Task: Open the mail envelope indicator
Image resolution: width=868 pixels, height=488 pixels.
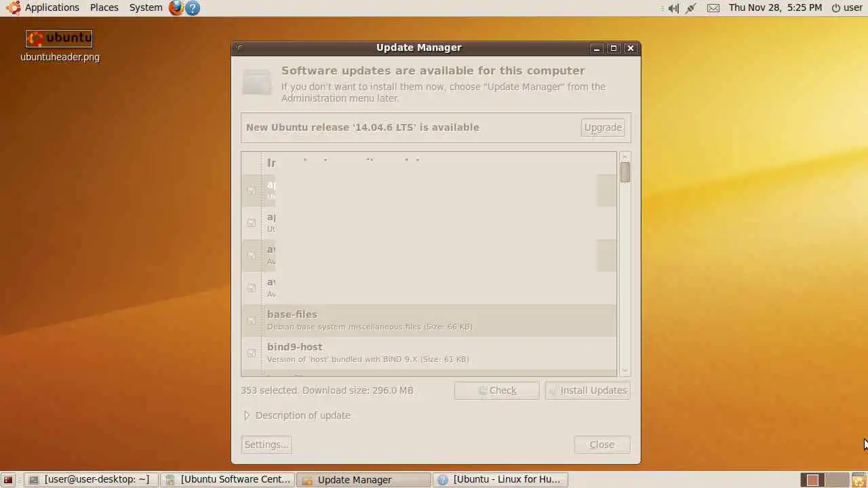Action: (713, 8)
